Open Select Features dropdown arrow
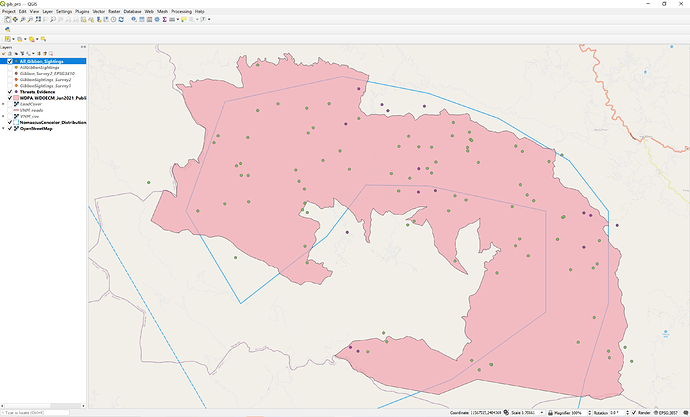Viewport: 690px width, 417px height. point(14,39)
